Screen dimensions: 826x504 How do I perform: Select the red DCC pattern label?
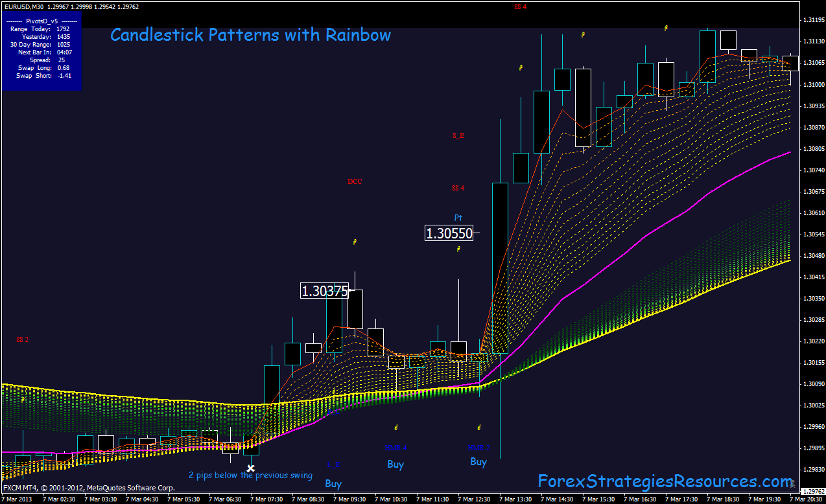[355, 181]
